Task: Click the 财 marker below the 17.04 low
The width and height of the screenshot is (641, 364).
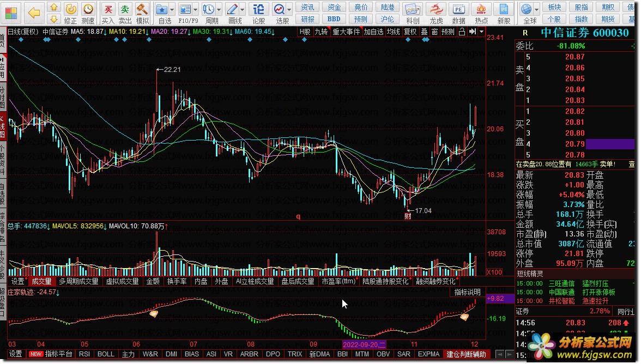Action: (x=408, y=216)
